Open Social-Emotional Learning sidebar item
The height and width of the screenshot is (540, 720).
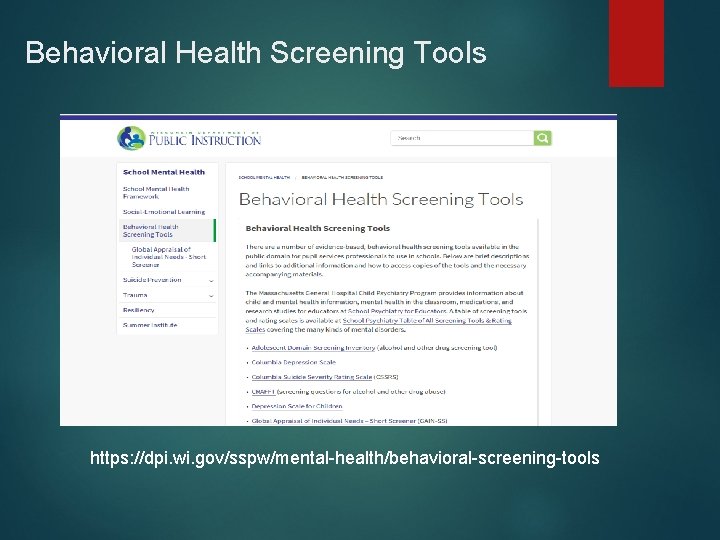point(164,212)
